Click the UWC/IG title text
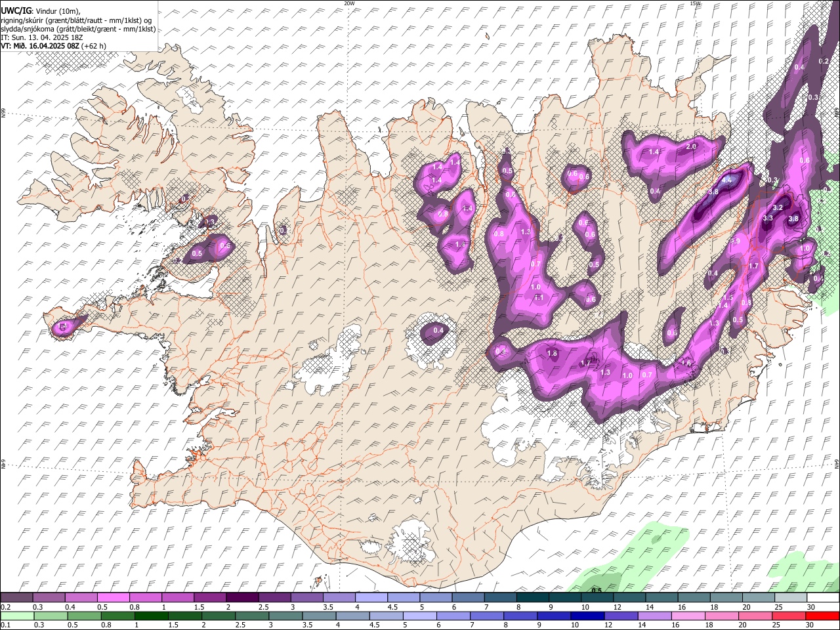Screen dimensions: 840x630 coord(16,10)
